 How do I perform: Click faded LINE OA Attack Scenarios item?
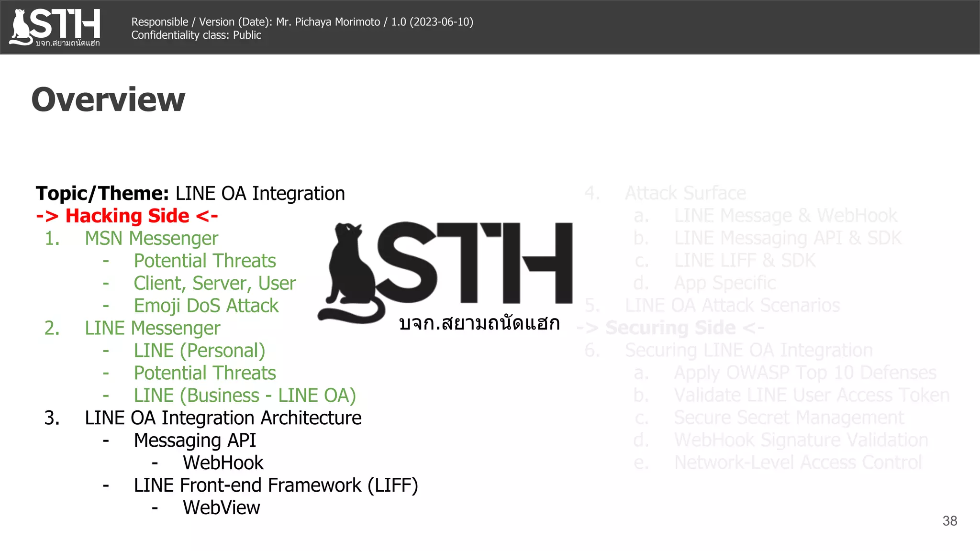click(x=732, y=306)
